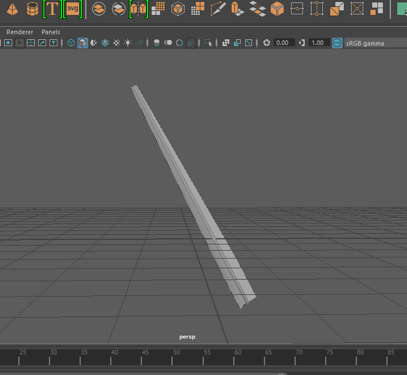
Task: Toggle use all lights button
Action: (x=128, y=43)
